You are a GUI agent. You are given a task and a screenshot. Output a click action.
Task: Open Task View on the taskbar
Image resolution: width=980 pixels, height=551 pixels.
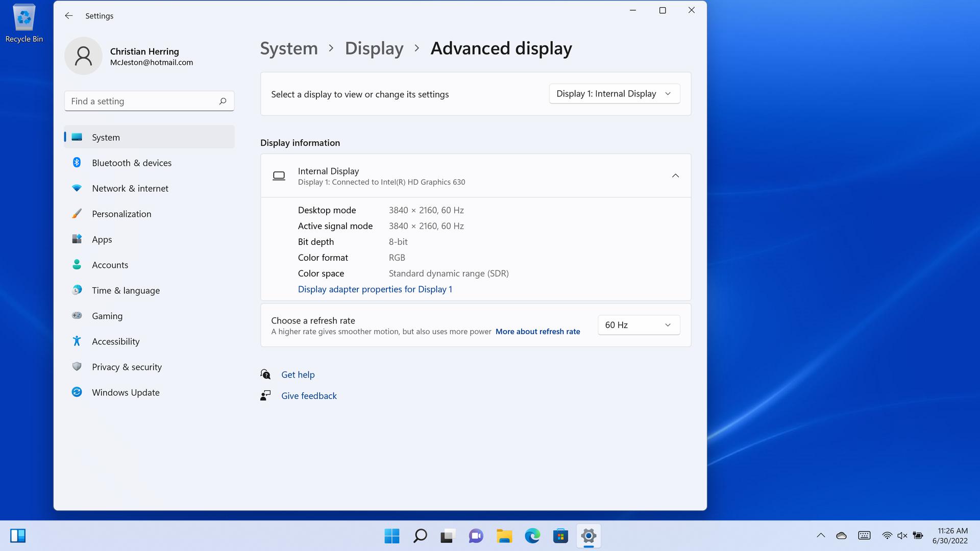pyautogui.click(x=448, y=536)
